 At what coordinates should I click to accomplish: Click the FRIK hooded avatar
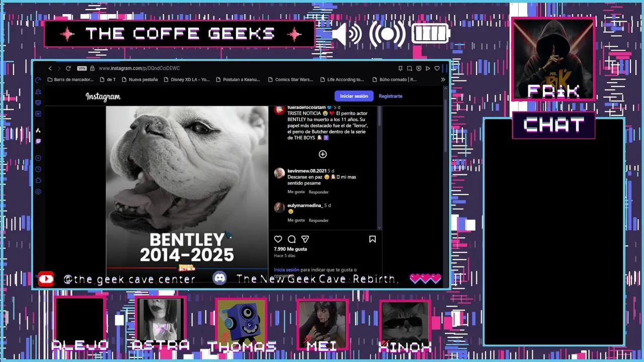(x=553, y=59)
